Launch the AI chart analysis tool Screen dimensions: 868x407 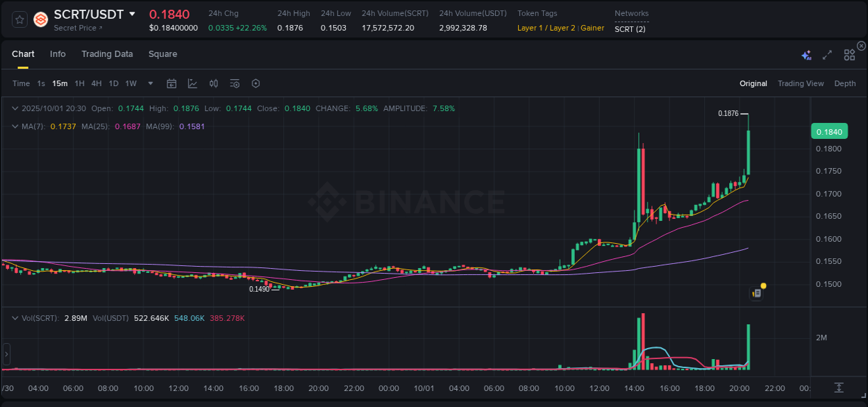(x=806, y=54)
